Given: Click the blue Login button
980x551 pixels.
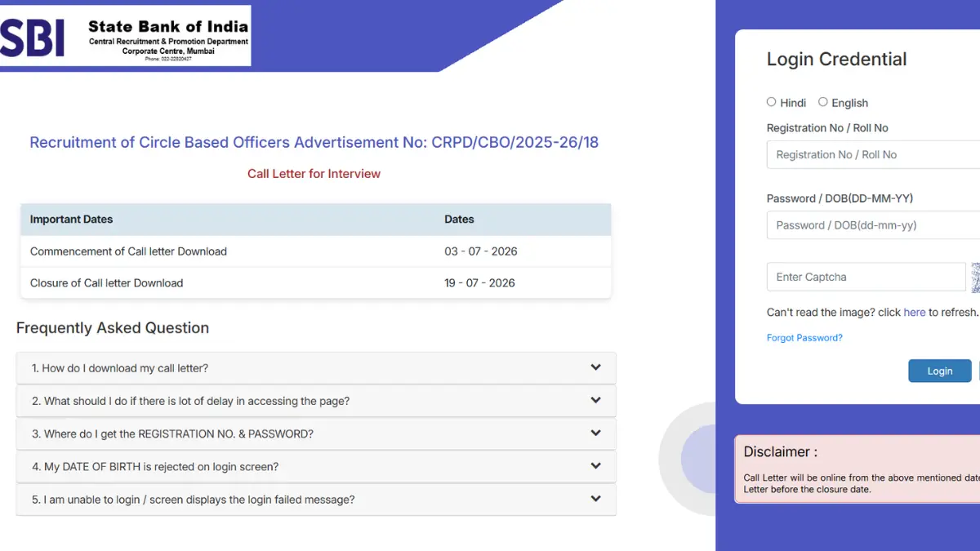Looking at the screenshot, I should (x=940, y=371).
